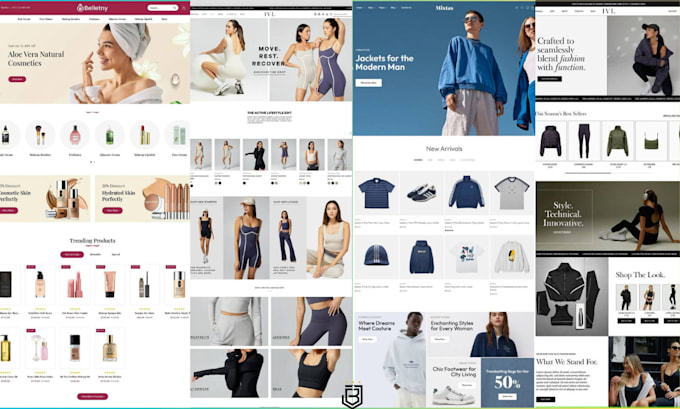Switch to the Special tab under Trending Products
The image size is (680, 409).
116,255
